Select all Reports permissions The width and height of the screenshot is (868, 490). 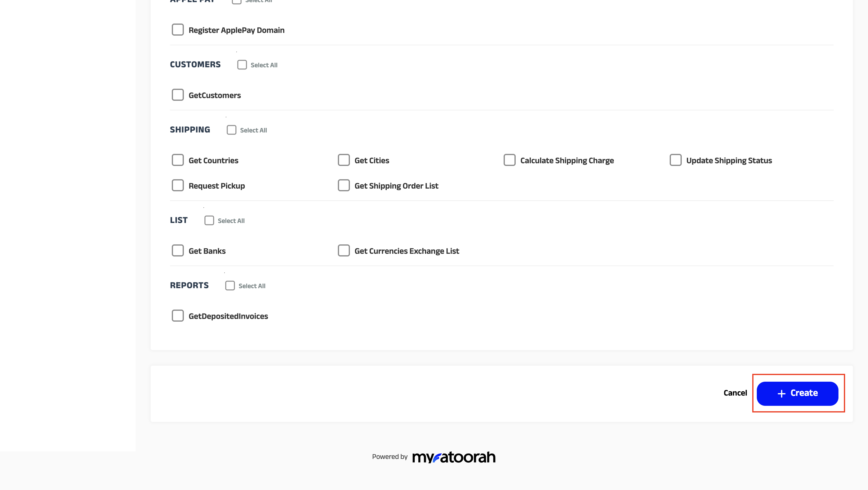point(230,286)
